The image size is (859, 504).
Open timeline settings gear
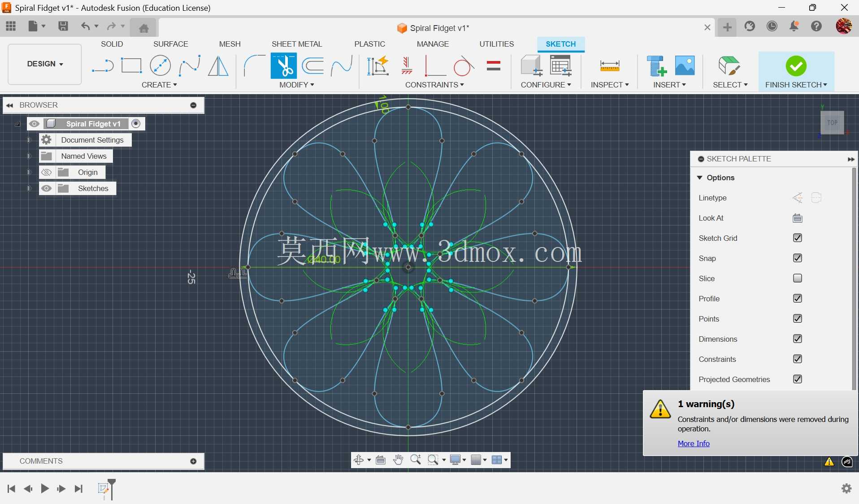pos(846,488)
